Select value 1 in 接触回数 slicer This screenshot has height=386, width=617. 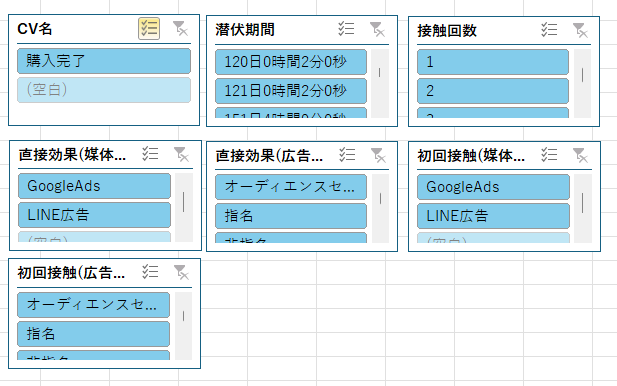tap(493, 62)
